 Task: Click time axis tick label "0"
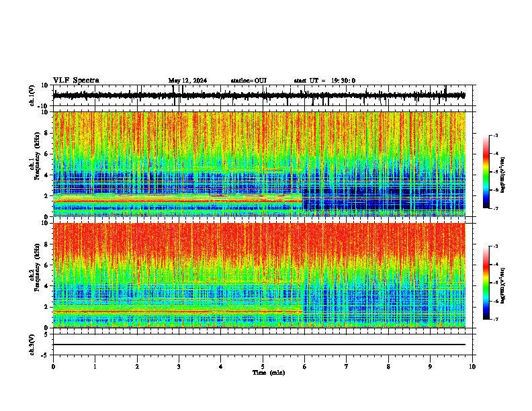coord(53,367)
